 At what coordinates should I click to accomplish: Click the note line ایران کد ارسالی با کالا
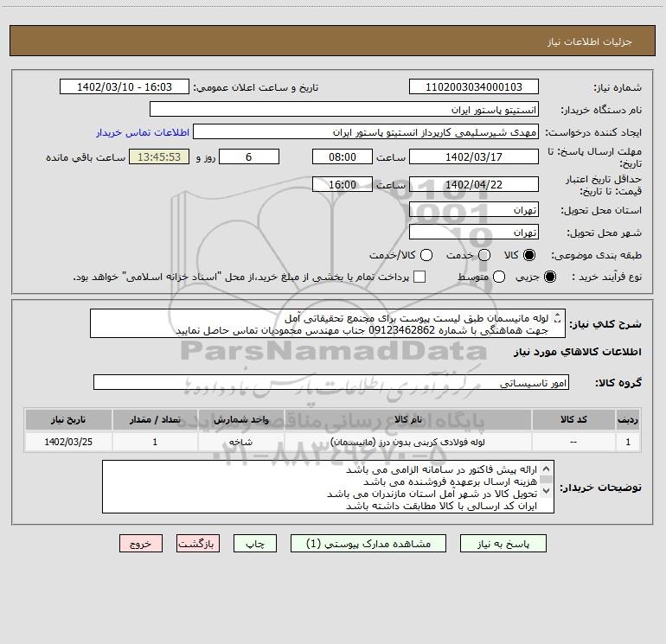pos(441,506)
